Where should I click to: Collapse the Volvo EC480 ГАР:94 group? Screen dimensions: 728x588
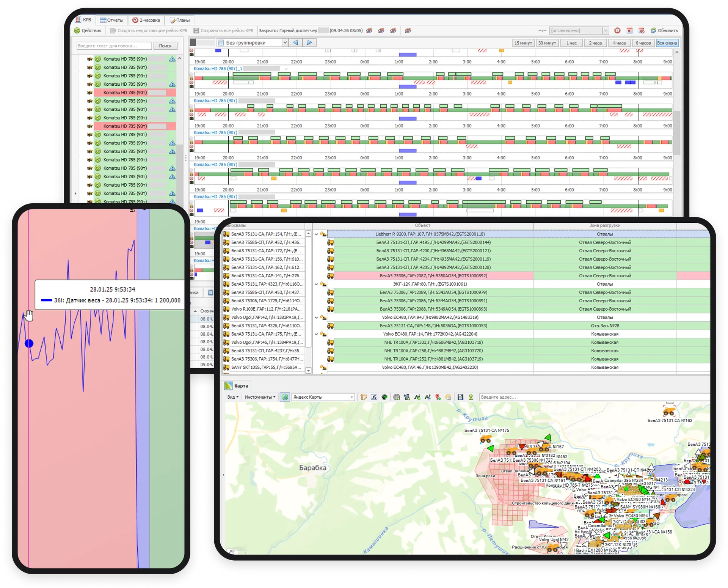click(x=317, y=318)
